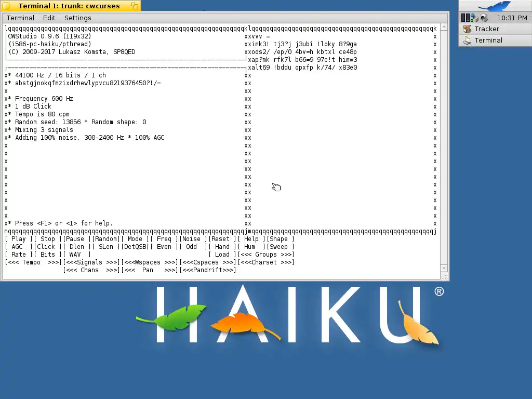This screenshot has height=399, width=532.
Task: Open the Edit menu
Action: (x=49, y=18)
